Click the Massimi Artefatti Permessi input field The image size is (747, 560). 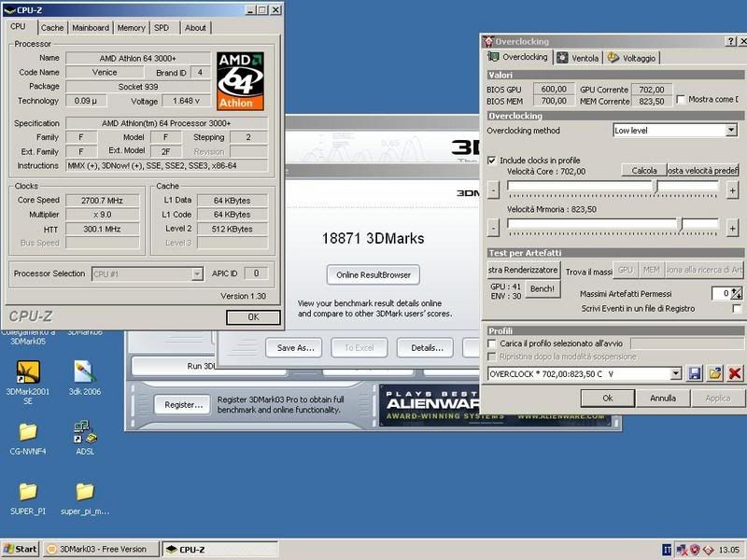coord(721,293)
